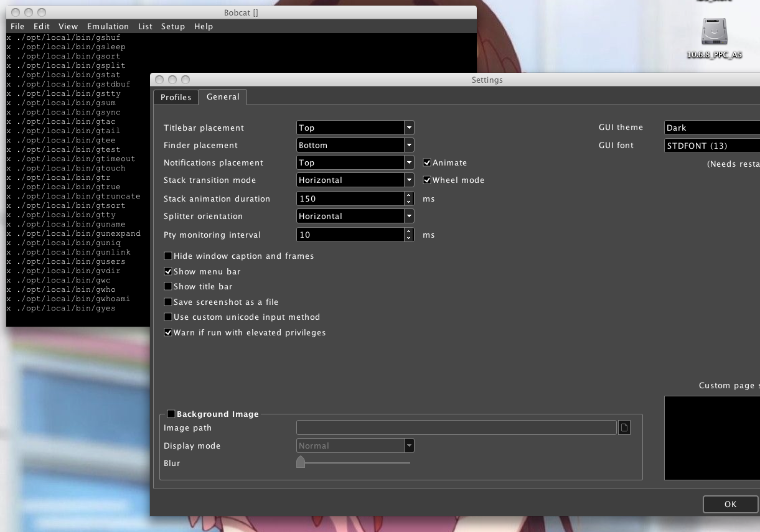
Task: Increase Stack animation duration with stepper
Action: pos(409,195)
